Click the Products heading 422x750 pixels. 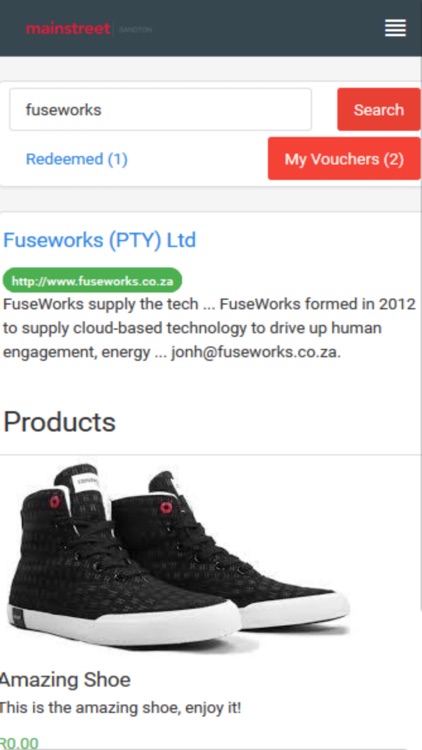coord(59,422)
